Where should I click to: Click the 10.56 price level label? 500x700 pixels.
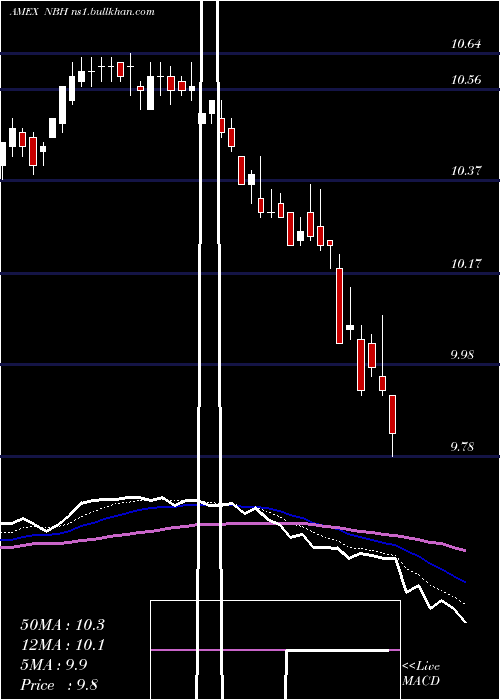[x=466, y=80]
